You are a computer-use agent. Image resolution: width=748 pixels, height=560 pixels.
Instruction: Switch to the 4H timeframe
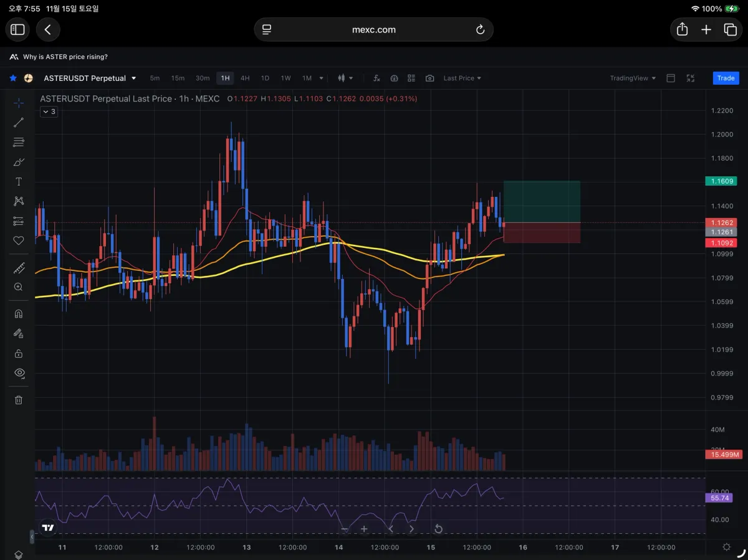click(245, 78)
